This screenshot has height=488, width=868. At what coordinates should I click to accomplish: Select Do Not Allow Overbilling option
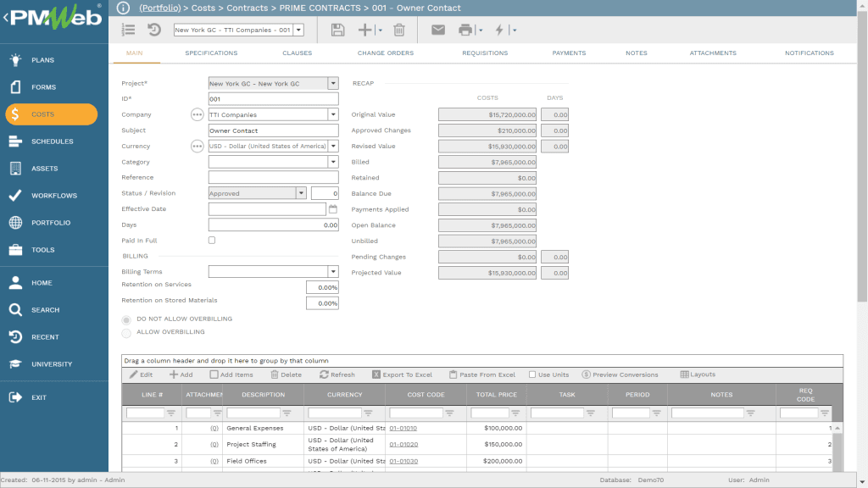[127, 319]
